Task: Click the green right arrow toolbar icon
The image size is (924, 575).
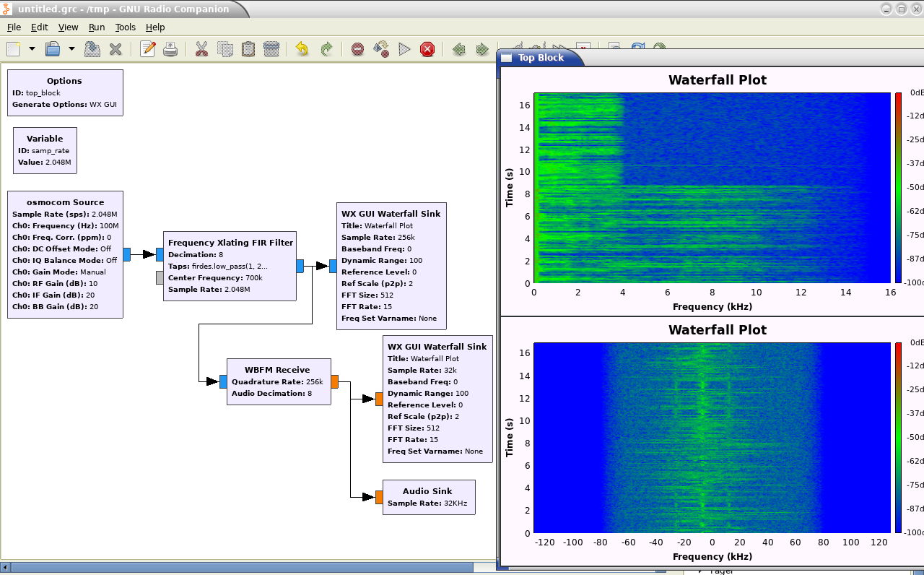Action: (482, 49)
